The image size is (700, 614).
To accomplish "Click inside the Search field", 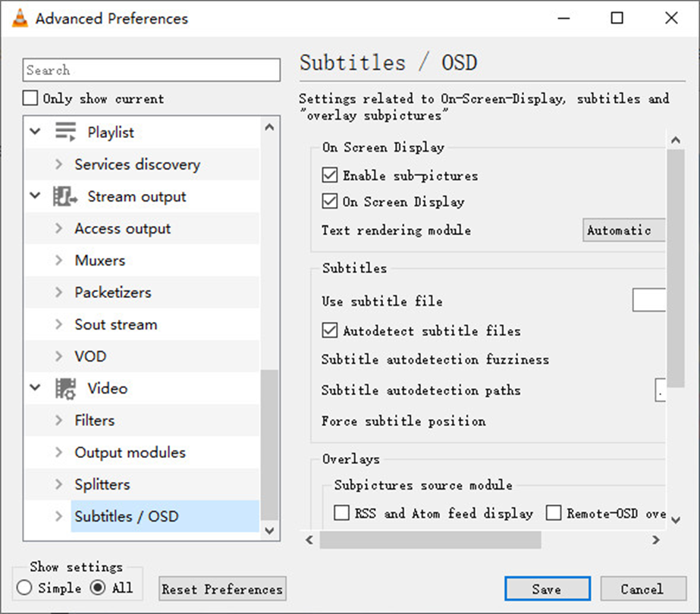I will pyautogui.click(x=151, y=70).
